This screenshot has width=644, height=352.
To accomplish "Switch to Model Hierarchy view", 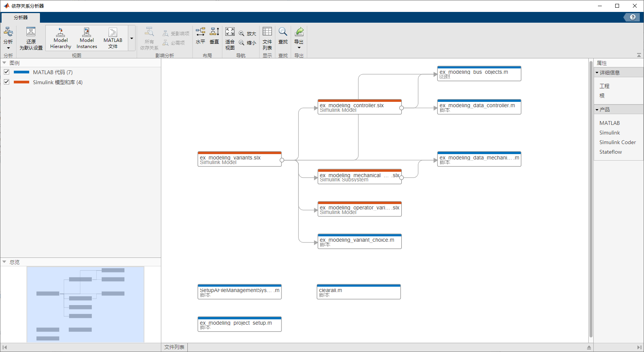I will [60, 37].
